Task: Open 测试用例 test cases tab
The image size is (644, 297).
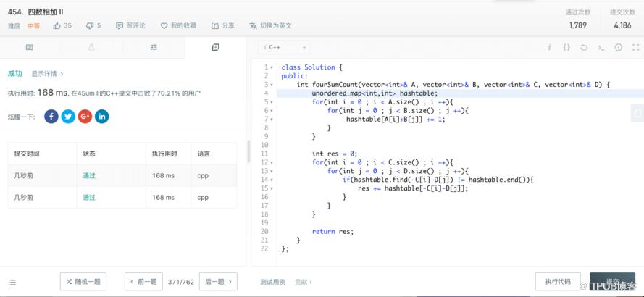Action: point(272,282)
